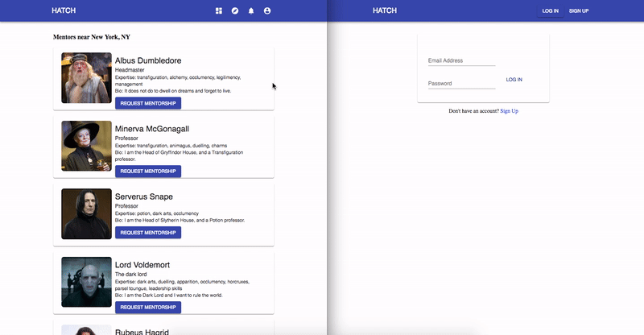Select the Minerva McGonagall name heading
Image resolution: width=644 pixels, height=335 pixels.
152,129
